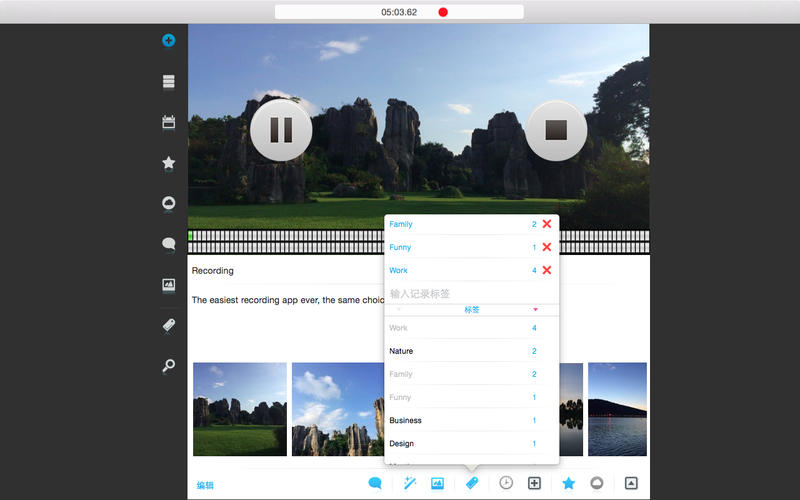Viewport: 800px width, 500px height.
Task: Click the square plus icon in bottom toolbar
Action: tap(534, 483)
